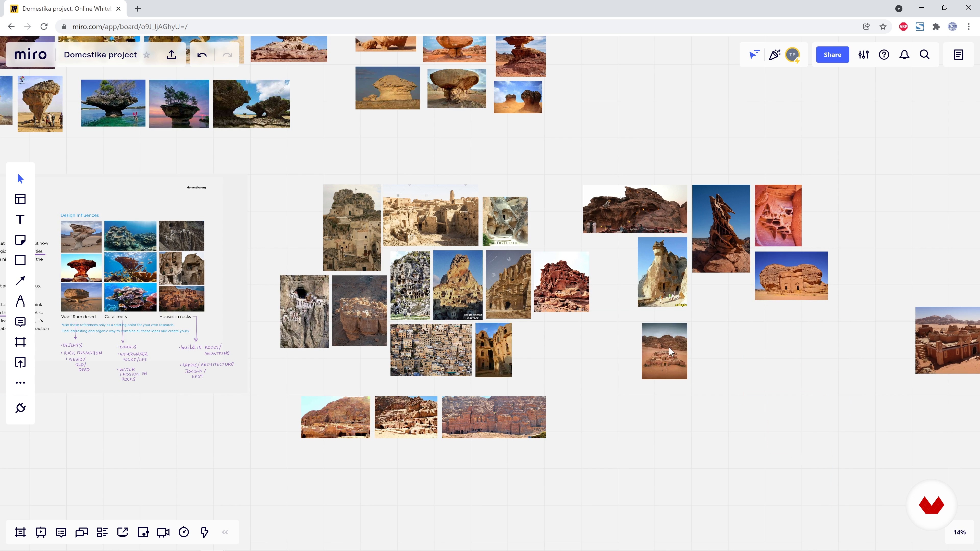The width and height of the screenshot is (980, 551).
Task: Click the address bar URL
Action: point(130,27)
